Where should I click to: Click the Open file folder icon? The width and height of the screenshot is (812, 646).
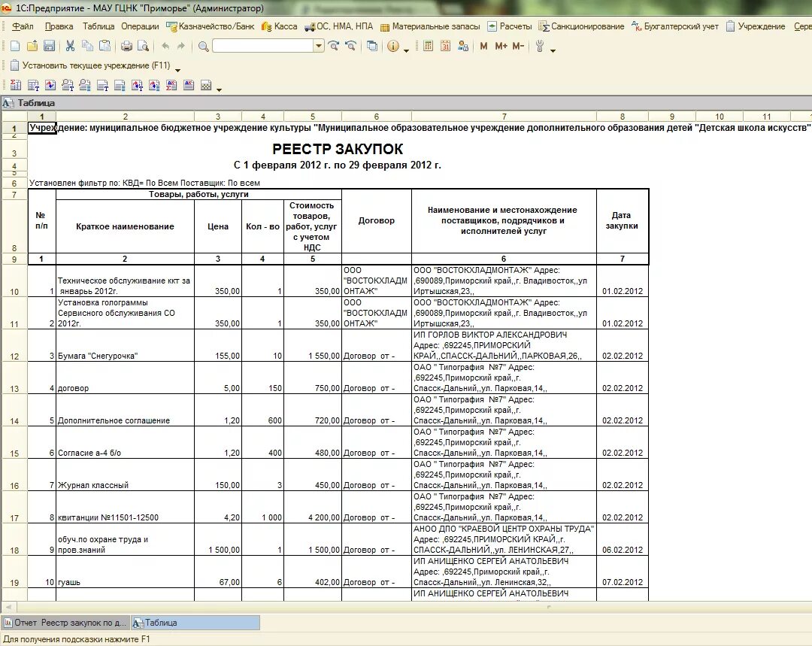[32, 46]
